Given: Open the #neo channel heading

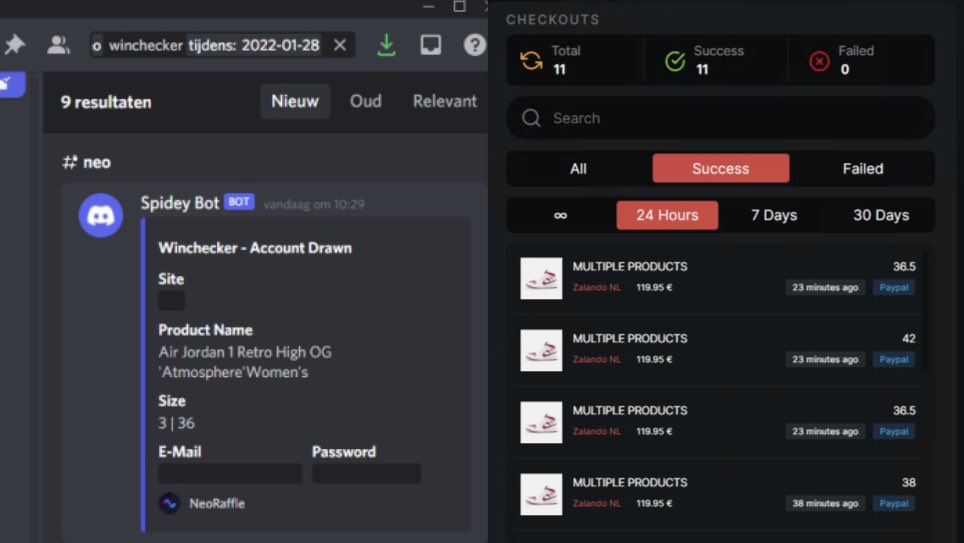Looking at the screenshot, I should pyautogui.click(x=87, y=162).
